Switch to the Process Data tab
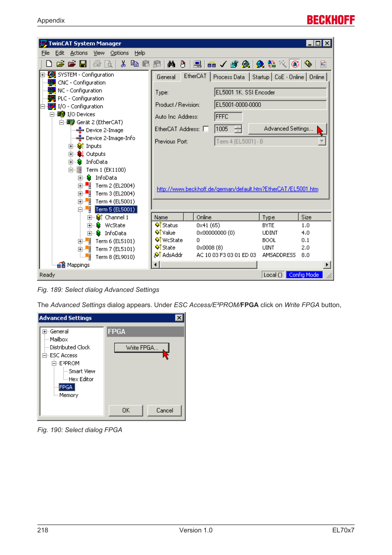Viewport: 392px width, 555px height. [x=229, y=77]
